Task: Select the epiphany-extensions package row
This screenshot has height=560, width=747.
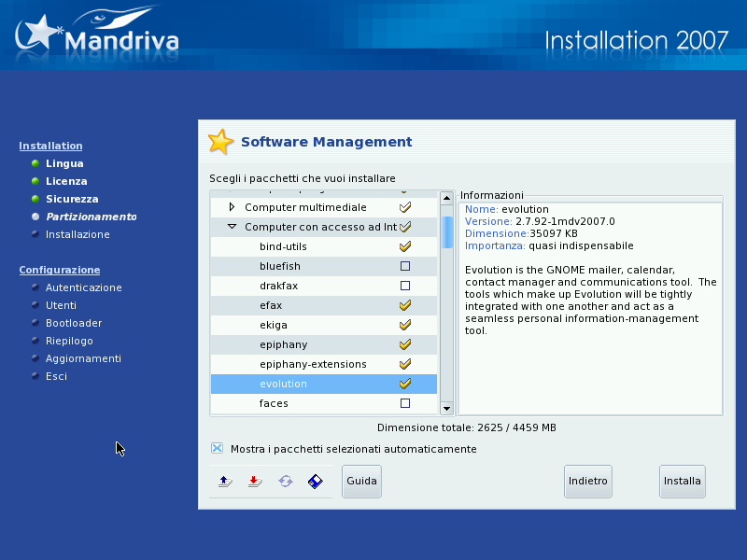Action: tap(313, 364)
